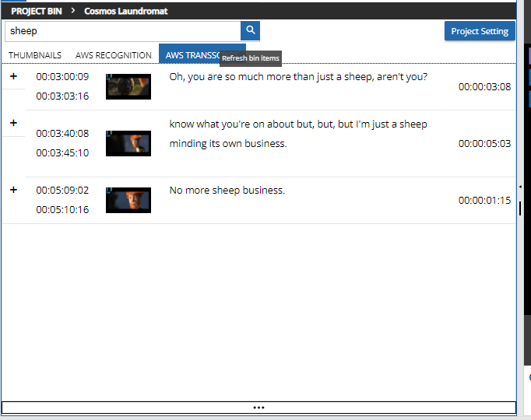Select transcript text "No more sheep business."
This screenshot has height=420, width=531.
tap(227, 191)
